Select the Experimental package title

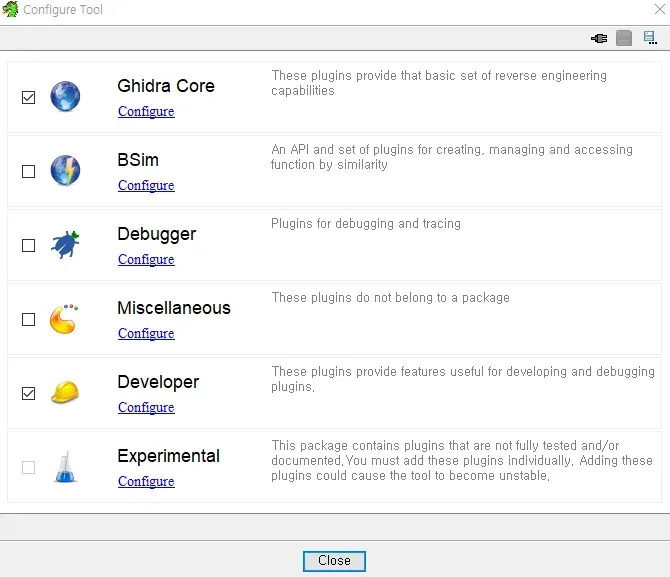point(168,456)
